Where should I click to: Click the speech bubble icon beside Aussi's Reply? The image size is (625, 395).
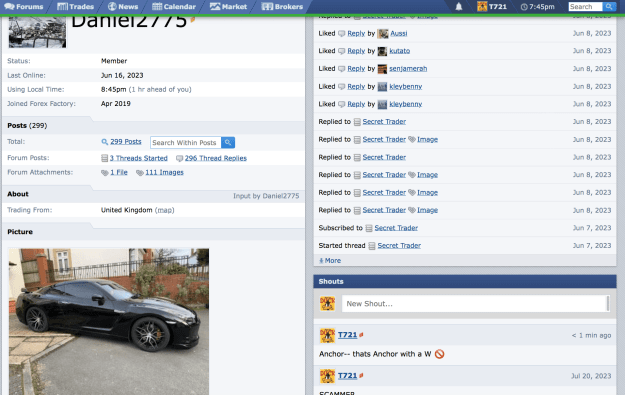[x=342, y=34]
